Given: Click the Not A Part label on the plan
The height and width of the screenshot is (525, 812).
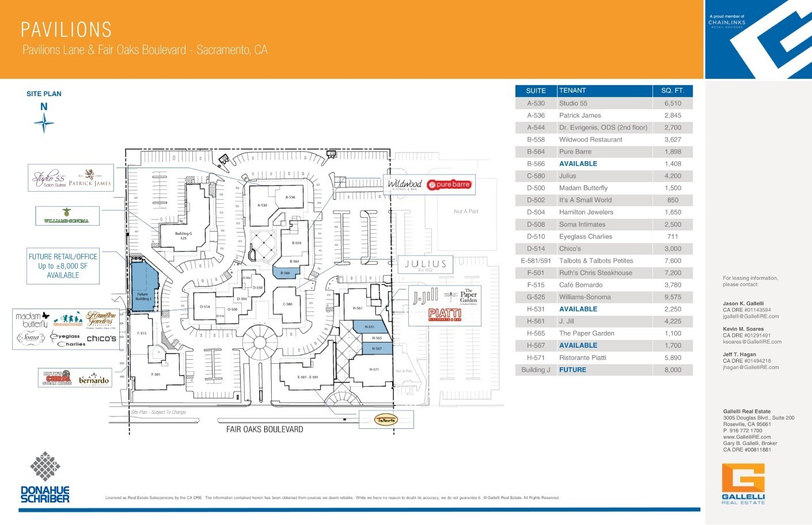Looking at the screenshot, I should click(x=466, y=211).
